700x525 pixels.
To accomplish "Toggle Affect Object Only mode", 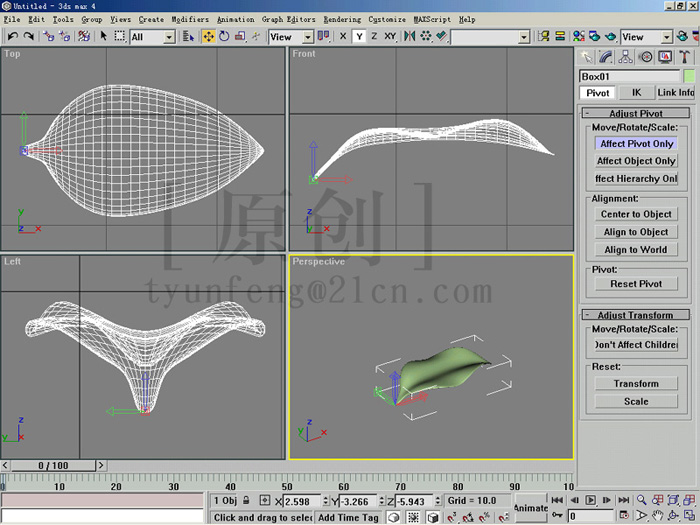I will (636, 161).
